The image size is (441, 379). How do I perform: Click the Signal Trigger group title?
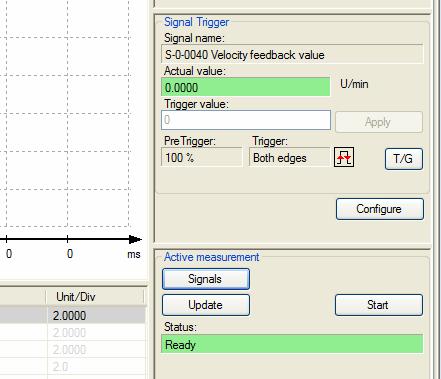pyautogui.click(x=196, y=22)
